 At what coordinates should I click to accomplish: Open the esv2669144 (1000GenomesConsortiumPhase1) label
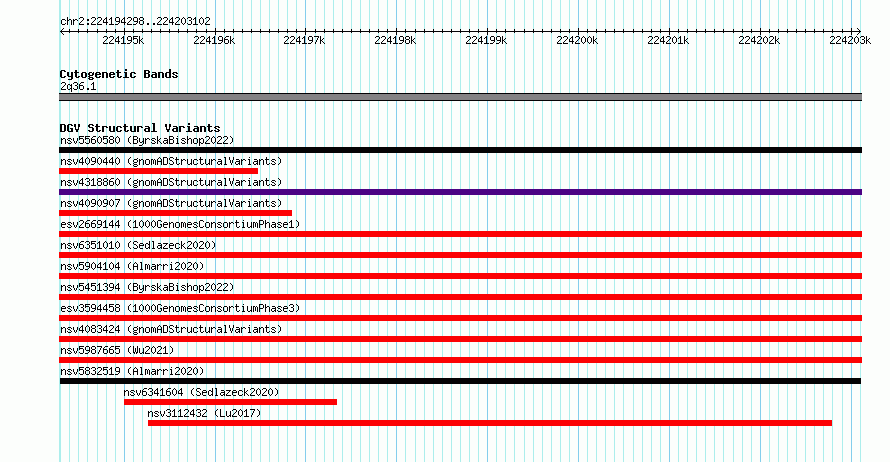coord(180,224)
